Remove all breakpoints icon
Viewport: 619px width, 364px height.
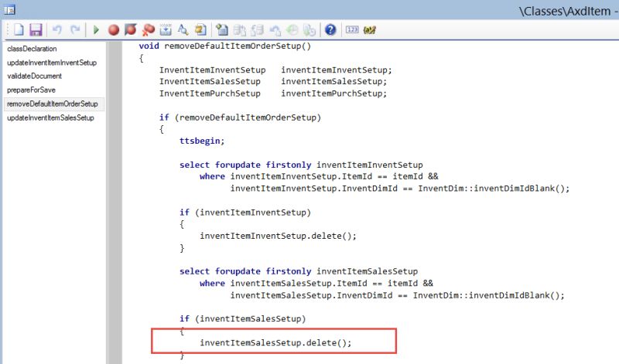tap(149, 29)
